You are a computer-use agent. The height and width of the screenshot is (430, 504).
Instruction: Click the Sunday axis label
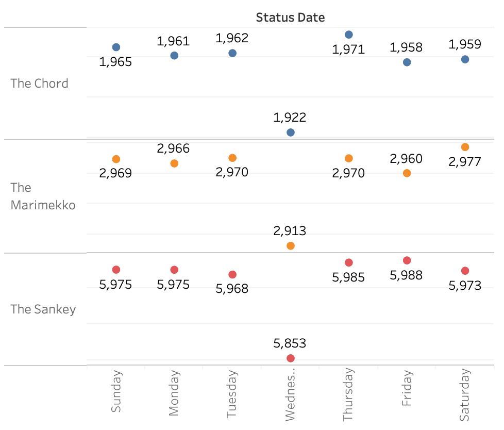pyautogui.click(x=116, y=391)
